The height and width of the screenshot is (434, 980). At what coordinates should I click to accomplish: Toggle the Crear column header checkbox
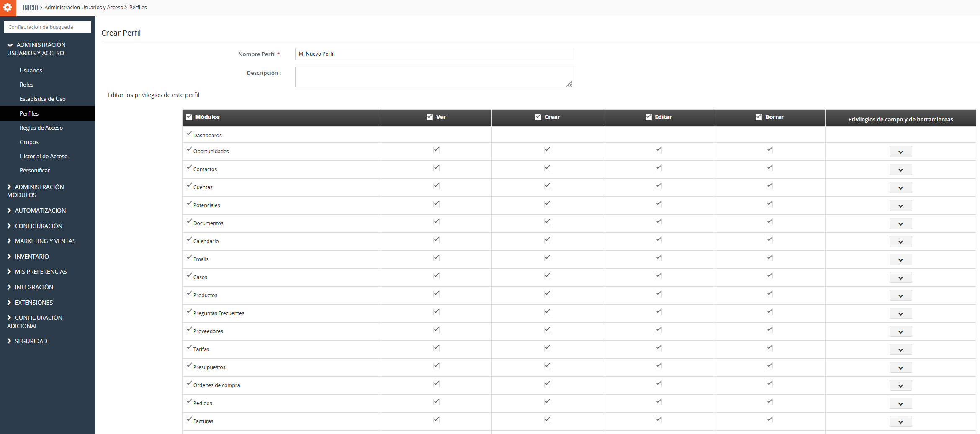pos(538,117)
